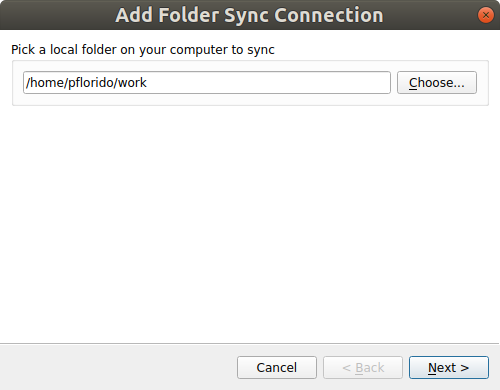
Task: Click the Add Folder Sync Connection title
Action: (249, 15)
